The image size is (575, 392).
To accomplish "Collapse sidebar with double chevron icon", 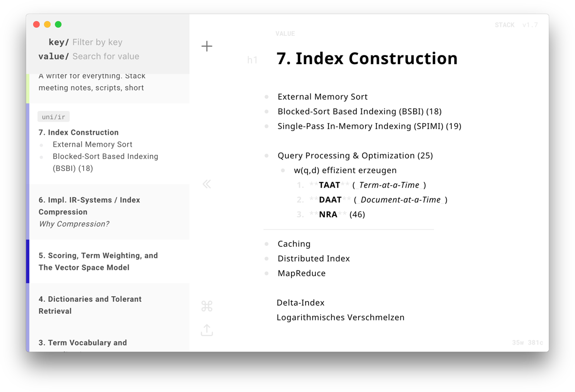I will click(207, 184).
